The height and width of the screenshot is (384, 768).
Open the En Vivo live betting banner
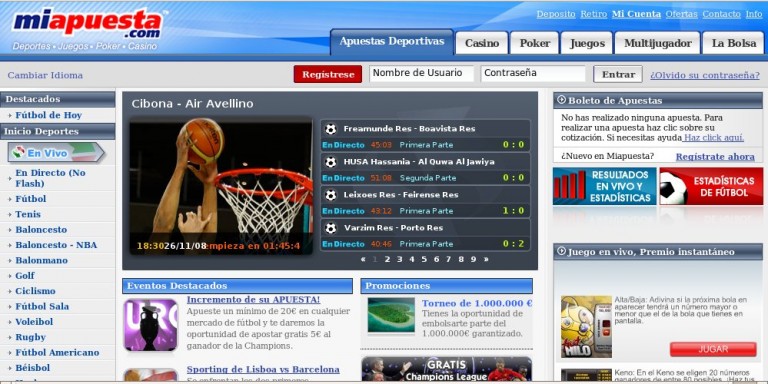click(56, 153)
